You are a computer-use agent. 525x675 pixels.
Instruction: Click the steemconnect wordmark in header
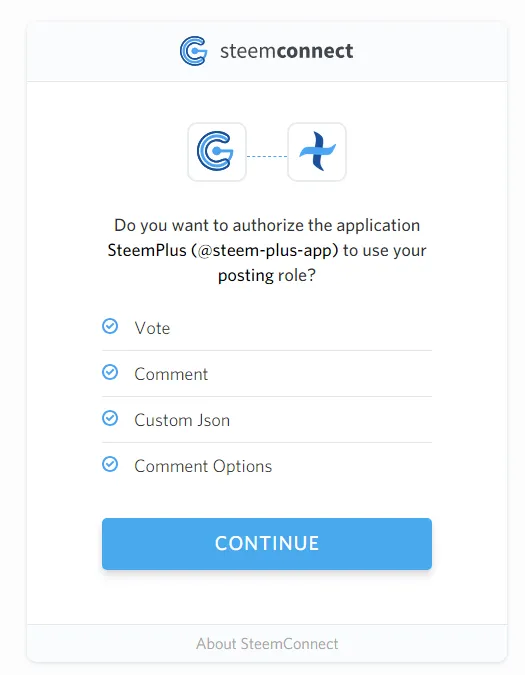(287, 51)
